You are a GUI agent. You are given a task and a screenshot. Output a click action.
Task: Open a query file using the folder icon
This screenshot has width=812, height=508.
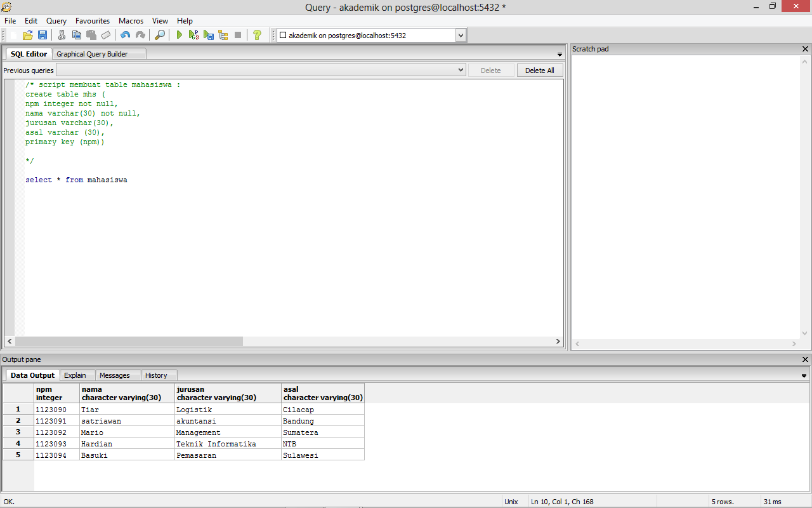click(27, 35)
